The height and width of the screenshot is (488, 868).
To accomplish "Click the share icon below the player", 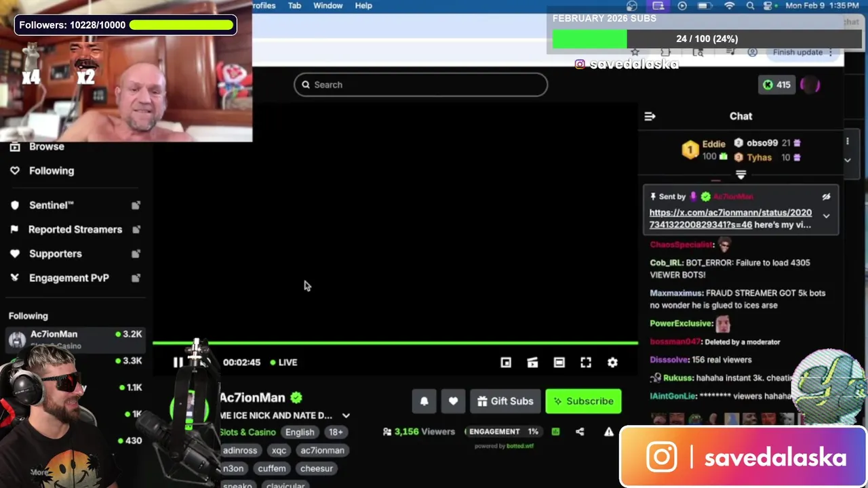I will 580,432.
